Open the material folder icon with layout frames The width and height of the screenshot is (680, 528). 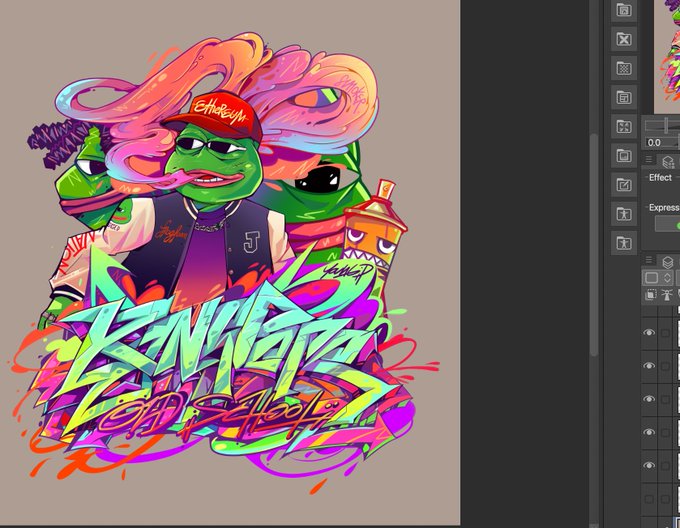(624, 98)
